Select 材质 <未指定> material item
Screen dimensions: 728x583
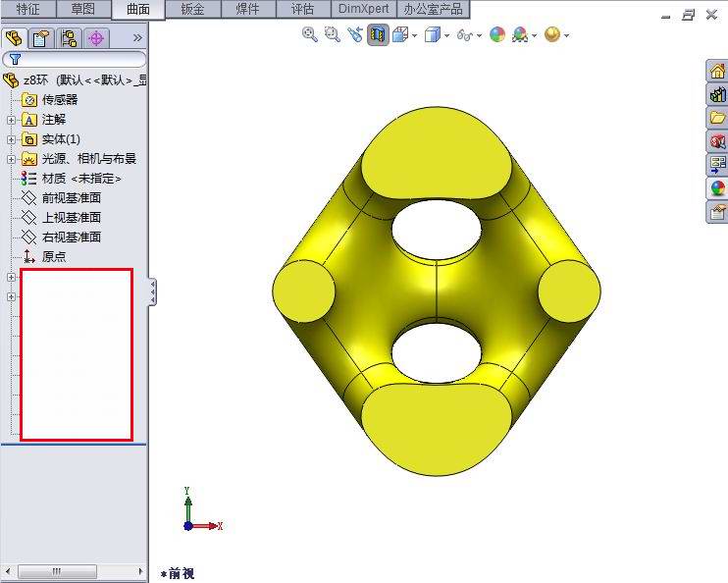pyautogui.click(x=81, y=179)
